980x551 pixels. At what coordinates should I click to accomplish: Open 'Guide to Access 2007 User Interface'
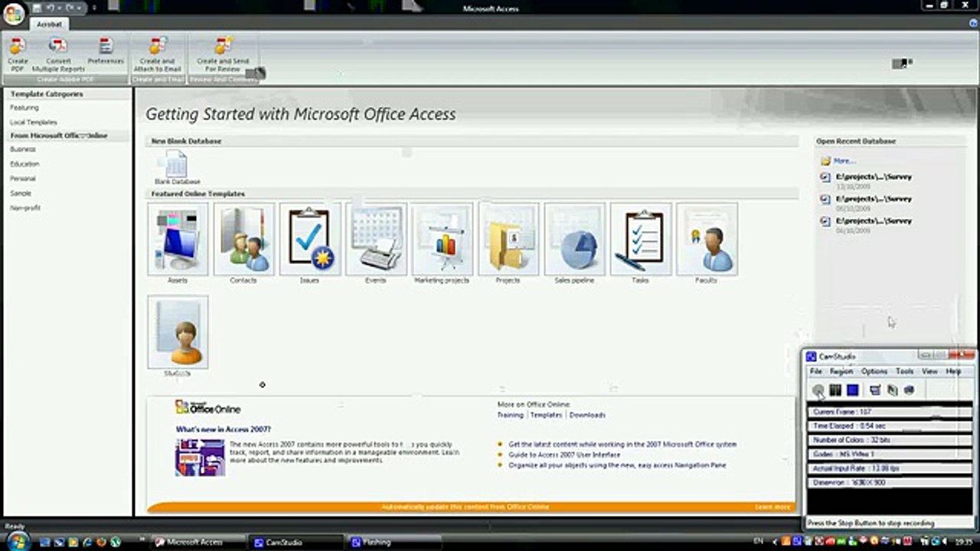pos(564,455)
